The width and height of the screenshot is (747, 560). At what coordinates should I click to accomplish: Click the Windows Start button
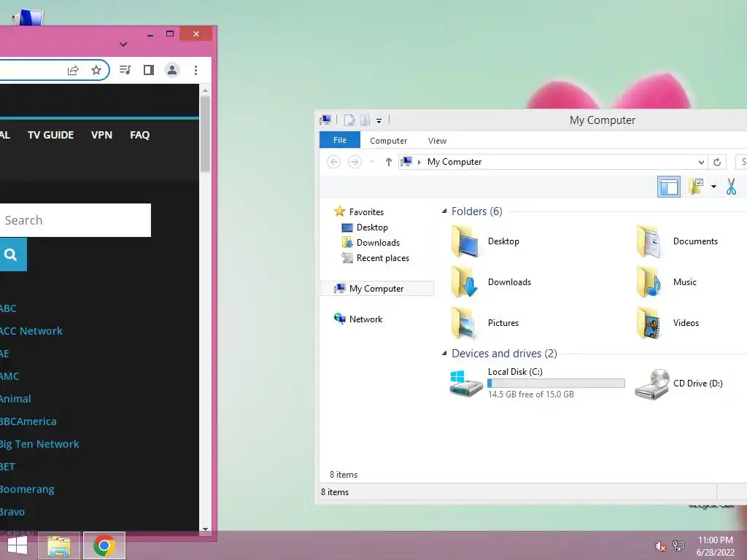pos(18,545)
